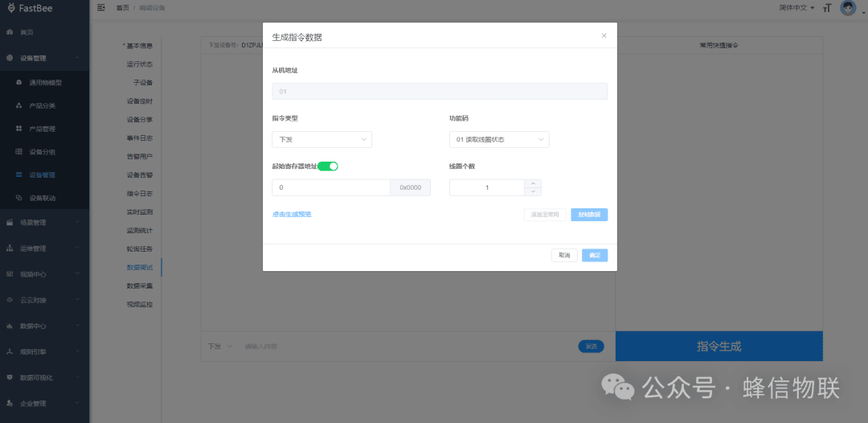Click the 添加至常用 button
The height and width of the screenshot is (423, 868).
click(x=545, y=215)
